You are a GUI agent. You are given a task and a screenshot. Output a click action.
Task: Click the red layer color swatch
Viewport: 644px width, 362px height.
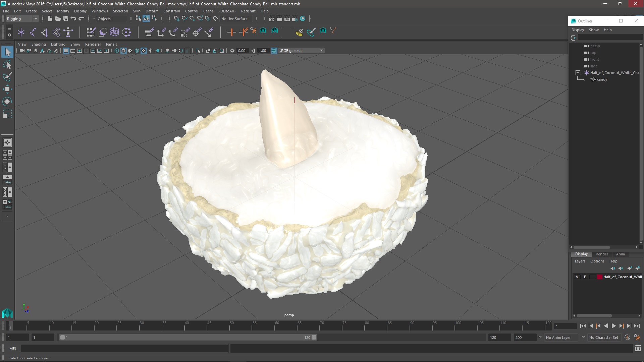click(x=599, y=277)
